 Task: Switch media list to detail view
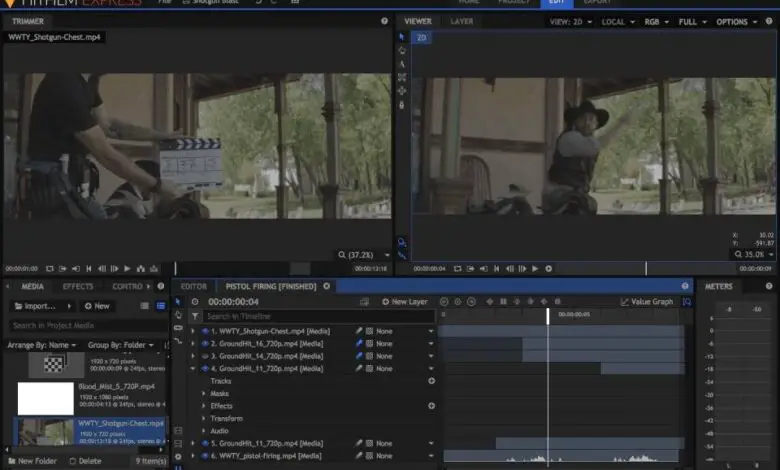click(x=161, y=306)
